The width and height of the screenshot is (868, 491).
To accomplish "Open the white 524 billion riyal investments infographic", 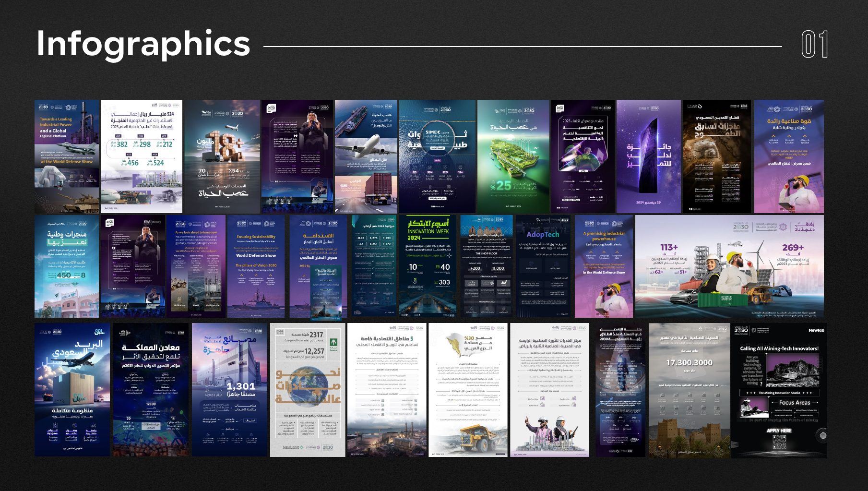I will (142, 156).
